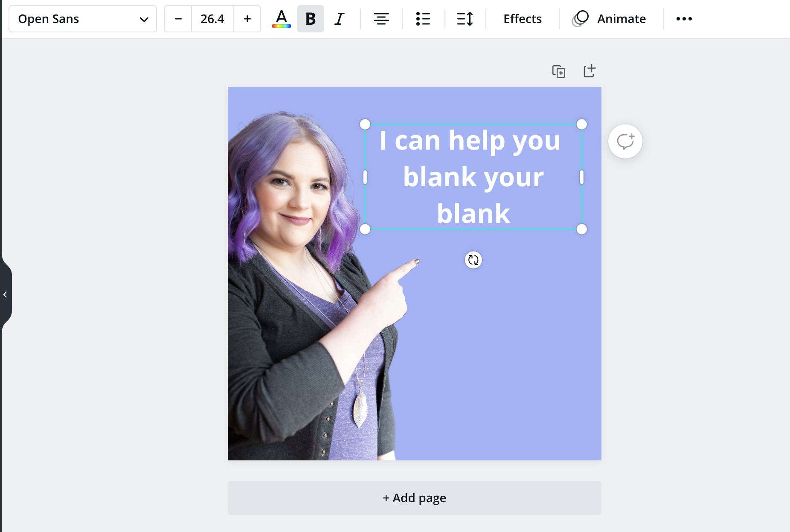The width and height of the screenshot is (790, 532).
Task: Change the text alignment
Action: point(381,19)
